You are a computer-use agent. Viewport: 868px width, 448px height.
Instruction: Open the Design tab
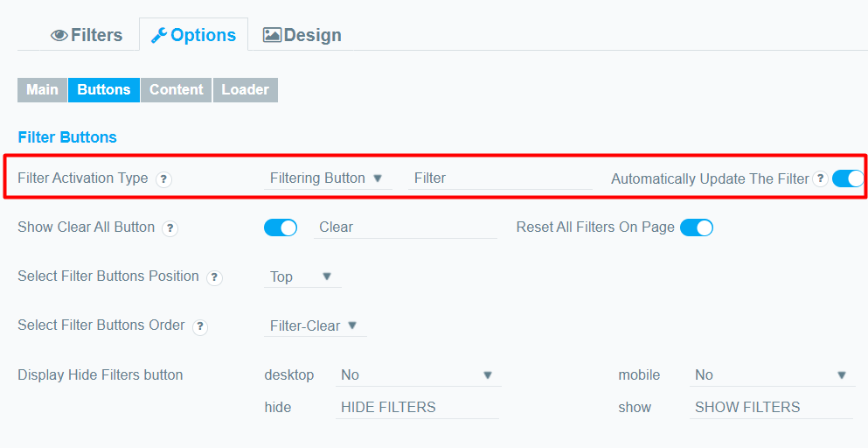(x=302, y=35)
